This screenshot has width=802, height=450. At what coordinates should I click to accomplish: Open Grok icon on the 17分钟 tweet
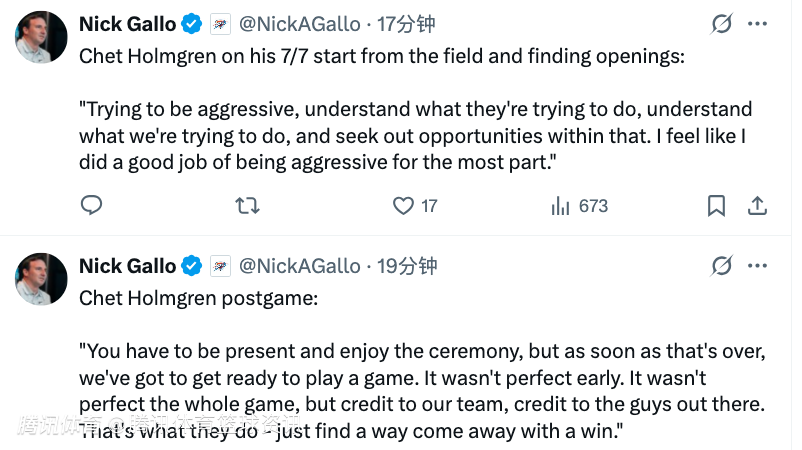[720, 23]
